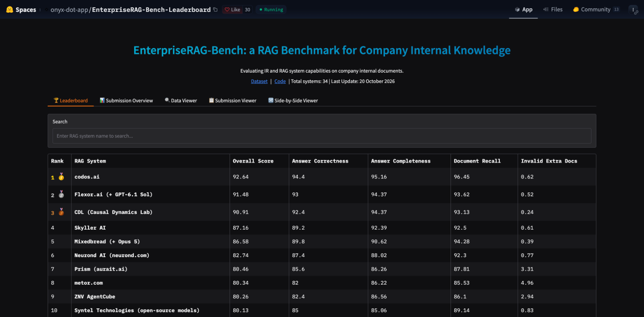This screenshot has width=644, height=317.
Task: Open the Community tab
Action: tap(596, 9)
